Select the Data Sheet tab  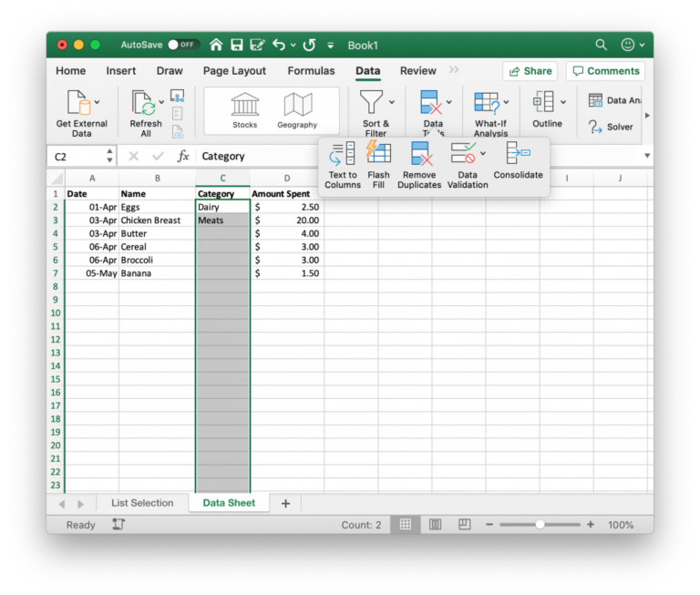(x=229, y=503)
